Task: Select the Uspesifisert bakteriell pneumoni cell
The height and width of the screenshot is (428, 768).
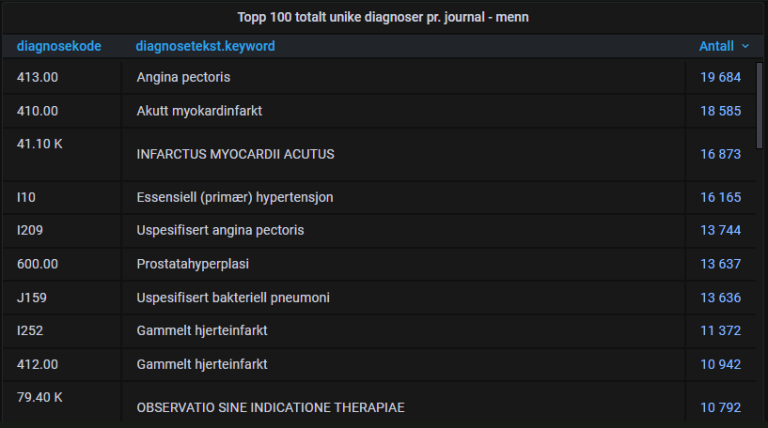Action: point(233,298)
